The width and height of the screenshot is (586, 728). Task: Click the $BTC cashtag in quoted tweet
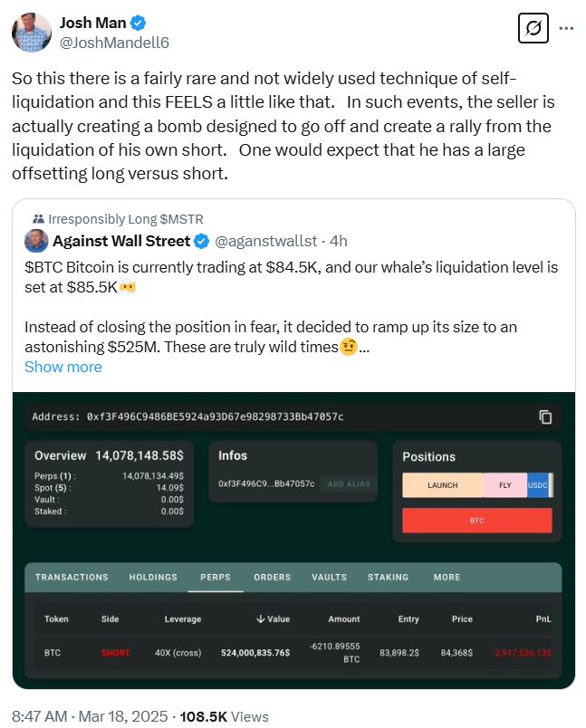point(42,267)
